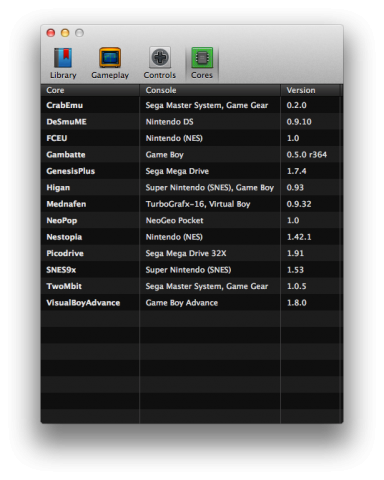Select the Mednafen core row
This screenshot has width=384, height=480.
tap(192, 204)
